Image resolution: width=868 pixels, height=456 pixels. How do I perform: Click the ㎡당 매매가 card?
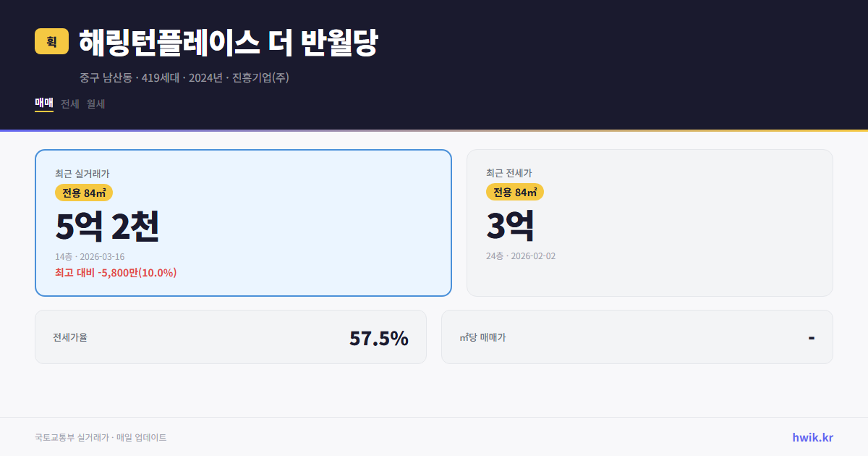coord(636,337)
